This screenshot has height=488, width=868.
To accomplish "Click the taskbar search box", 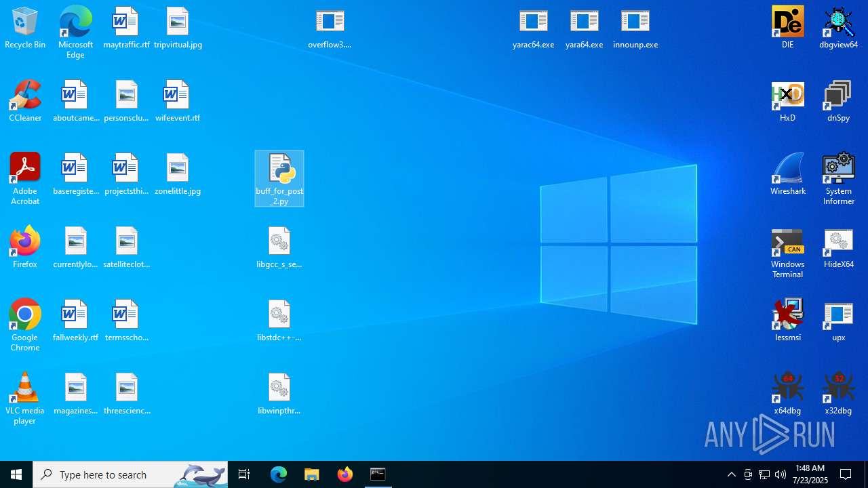I will (130, 474).
